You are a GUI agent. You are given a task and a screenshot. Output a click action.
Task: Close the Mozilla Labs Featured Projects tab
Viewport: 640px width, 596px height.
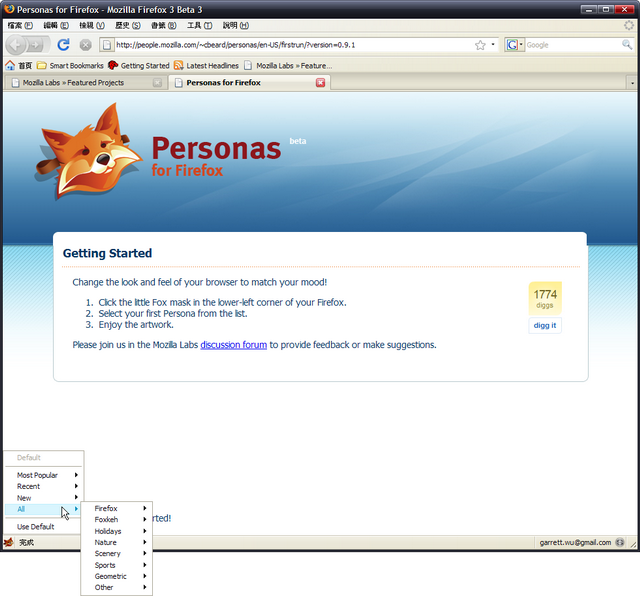click(157, 83)
